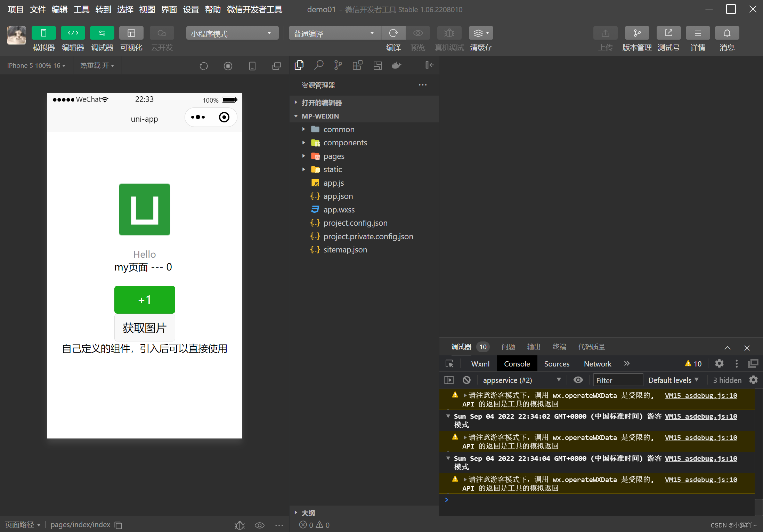Open the 微信开发者工具 menu
Viewport: 763px width, 532px height.
click(254, 9)
